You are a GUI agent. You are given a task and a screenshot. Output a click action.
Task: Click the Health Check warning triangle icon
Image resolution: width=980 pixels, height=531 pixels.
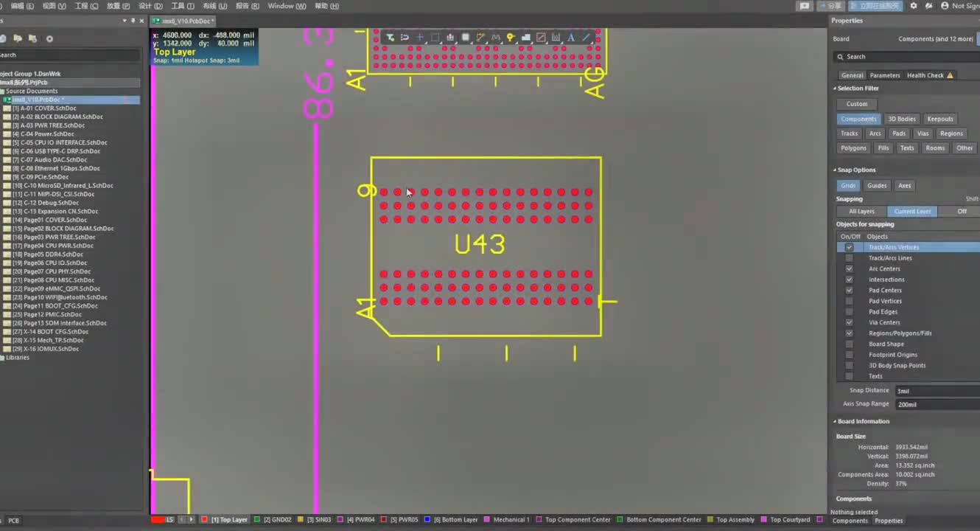click(950, 75)
